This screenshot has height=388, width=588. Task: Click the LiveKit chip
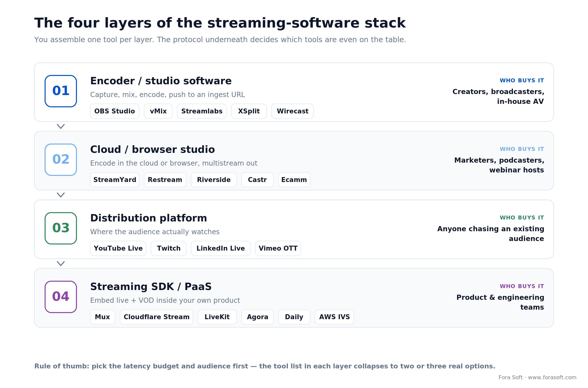pos(217,317)
